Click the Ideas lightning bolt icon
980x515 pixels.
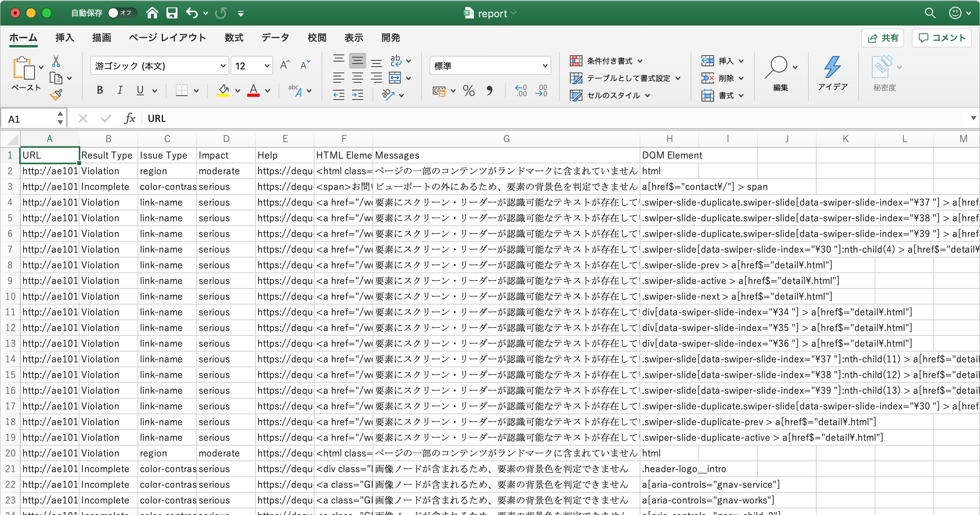point(832,67)
